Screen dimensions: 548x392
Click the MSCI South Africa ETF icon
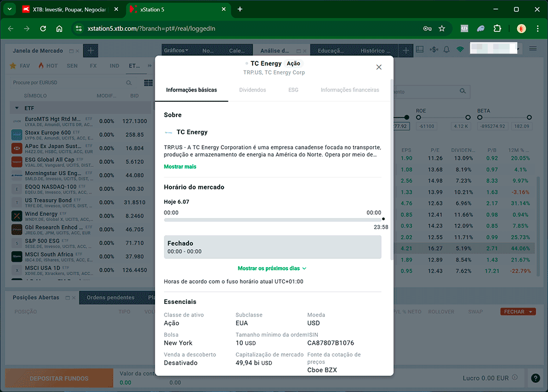point(17,257)
